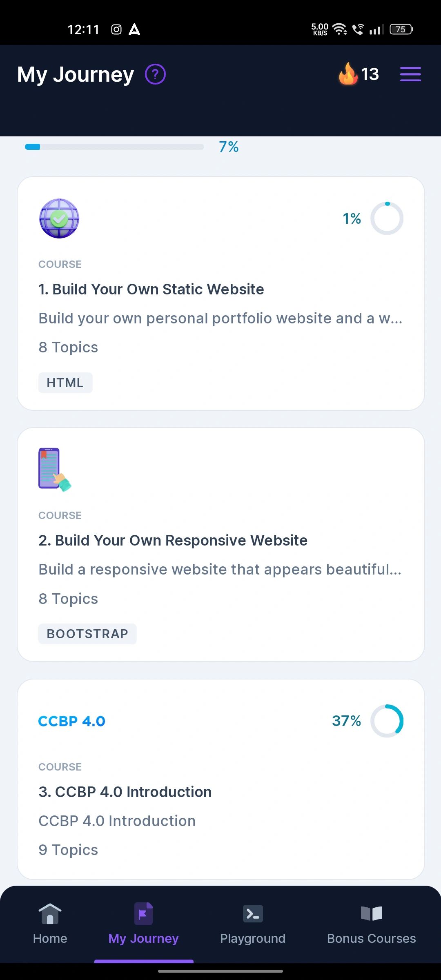
Task: Open the hamburger menu icon
Action: 410,74
